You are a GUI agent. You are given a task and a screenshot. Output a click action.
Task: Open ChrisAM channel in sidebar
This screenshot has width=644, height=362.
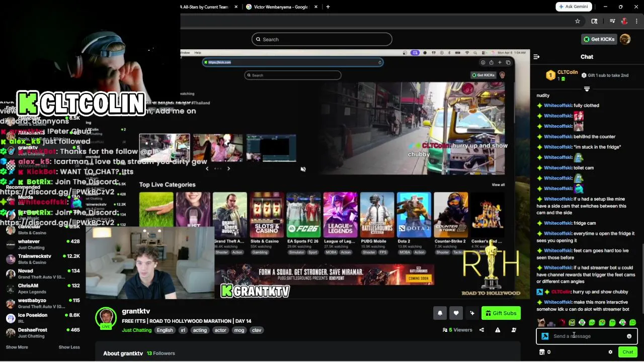click(43, 289)
